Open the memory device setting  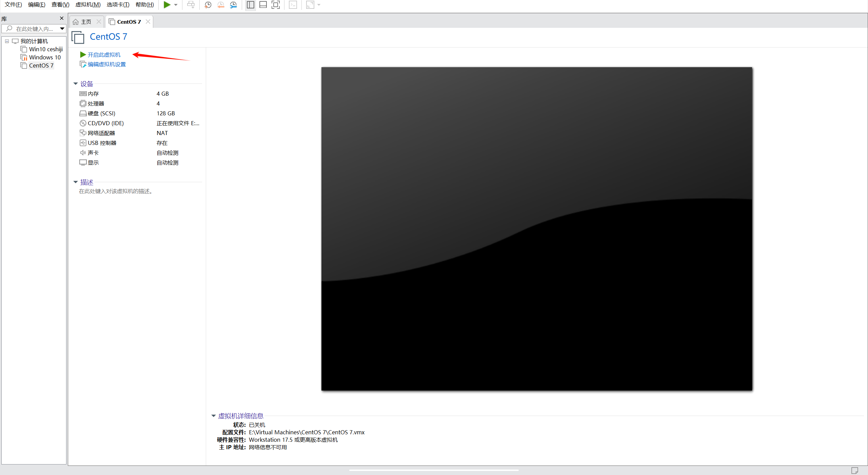pyautogui.click(x=93, y=94)
